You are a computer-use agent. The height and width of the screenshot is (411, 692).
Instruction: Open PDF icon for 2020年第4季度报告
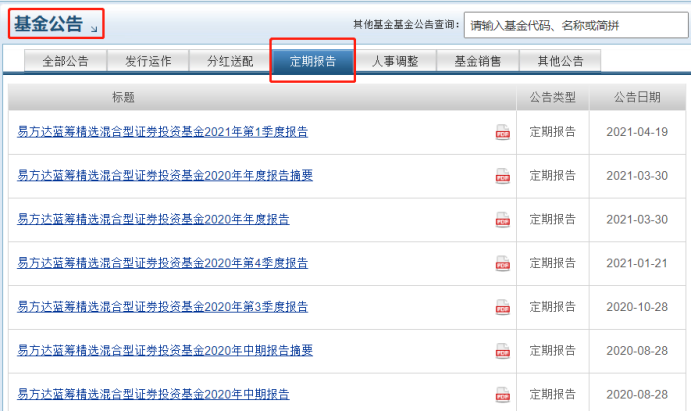coord(503,263)
